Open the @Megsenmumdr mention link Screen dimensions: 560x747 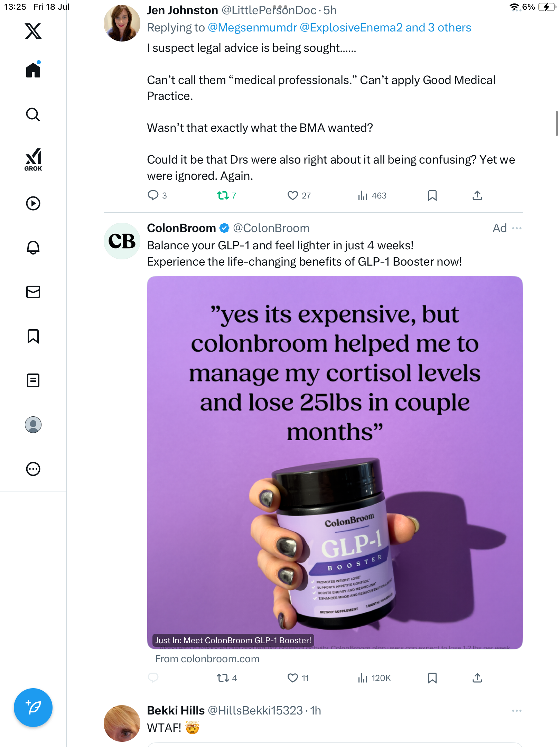[x=252, y=28]
